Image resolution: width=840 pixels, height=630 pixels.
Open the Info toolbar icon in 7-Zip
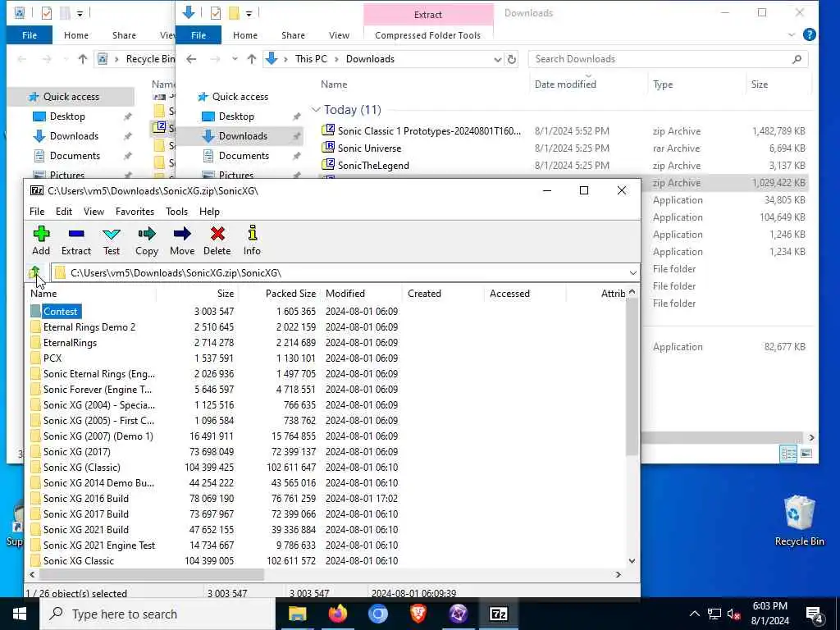click(252, 240)
